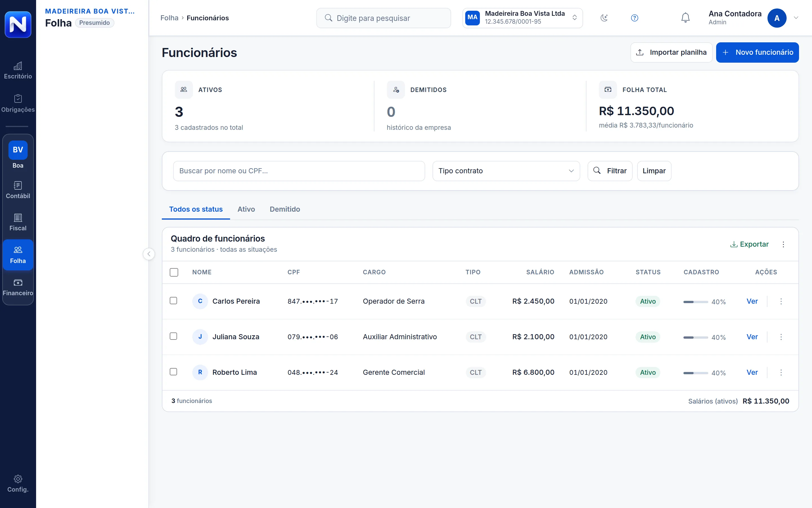Export the employee table via Exportar
The height and width of the screenshot is (508, 812).
click(749, 244)
